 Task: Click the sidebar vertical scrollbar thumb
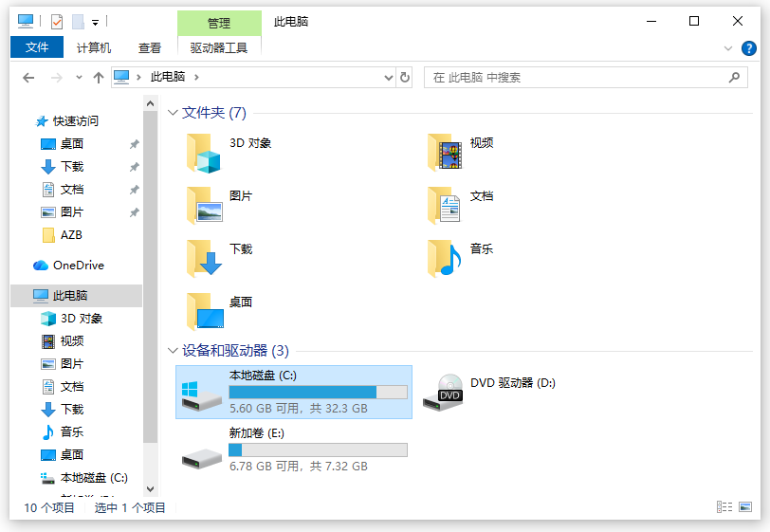[x=150, y=278]
